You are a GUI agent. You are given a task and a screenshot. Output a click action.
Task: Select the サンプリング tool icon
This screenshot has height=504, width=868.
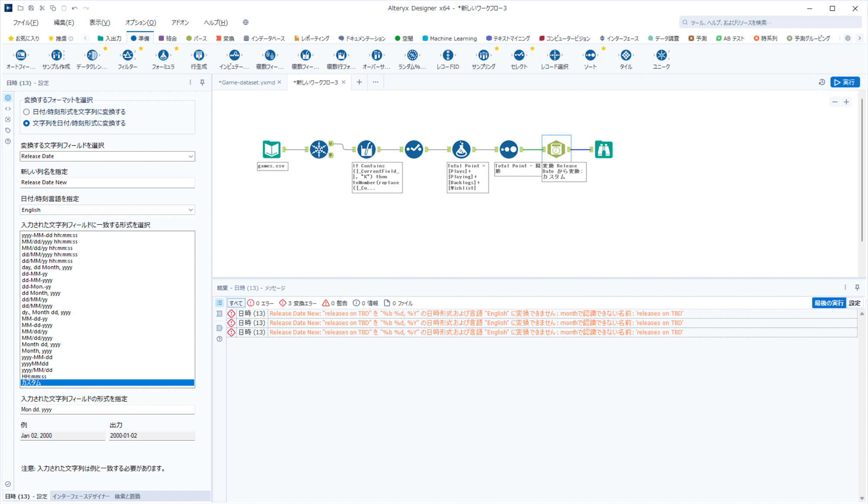[x=483, y=55]
